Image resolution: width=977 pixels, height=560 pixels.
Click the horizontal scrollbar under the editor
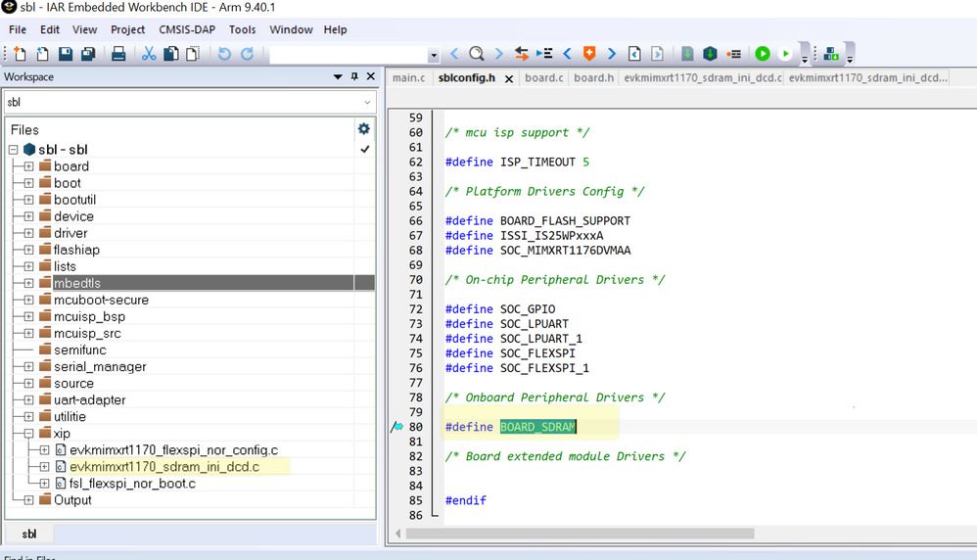click(580, 534)
